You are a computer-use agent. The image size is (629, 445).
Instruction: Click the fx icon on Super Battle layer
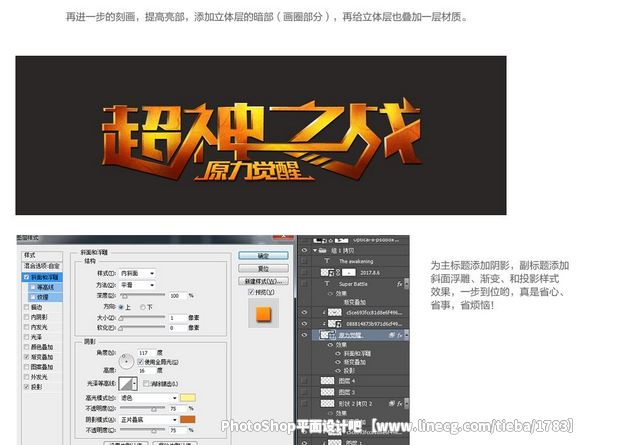[x=400, y=284]
